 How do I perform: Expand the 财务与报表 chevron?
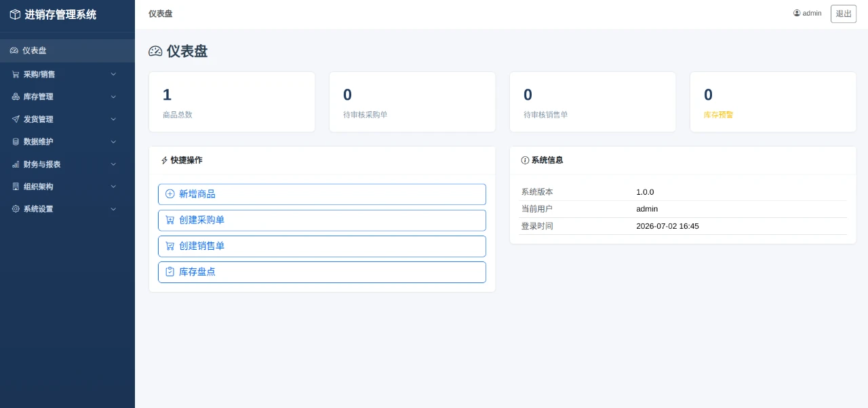[x=113, y=164]
